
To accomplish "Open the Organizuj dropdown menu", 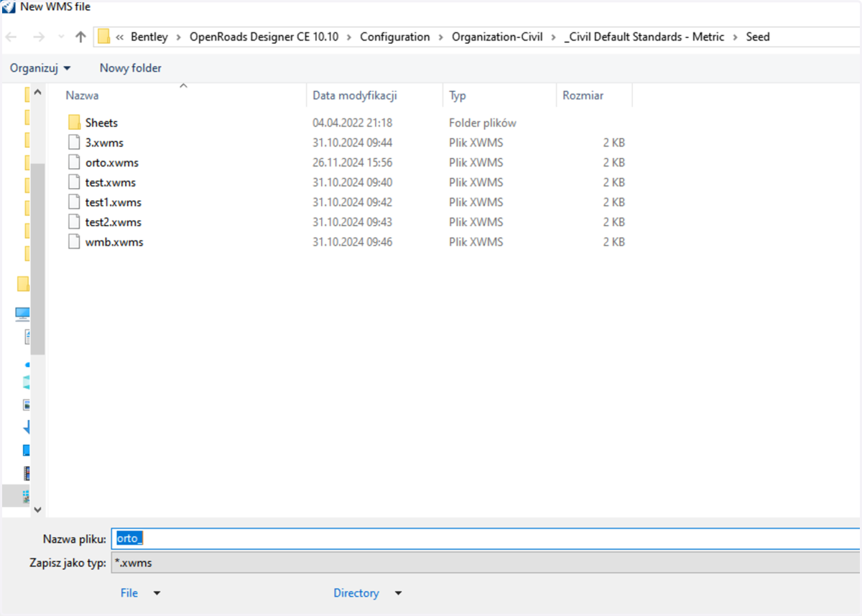I will pyautogui.click(x=40, y=68).
